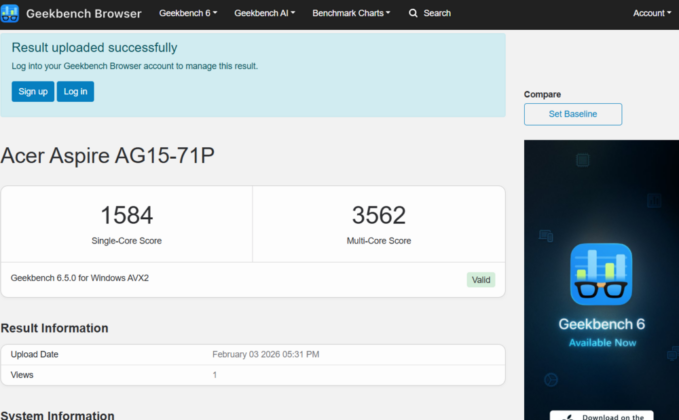
Task: Click the Log into your account message
Action: [135, 66]
